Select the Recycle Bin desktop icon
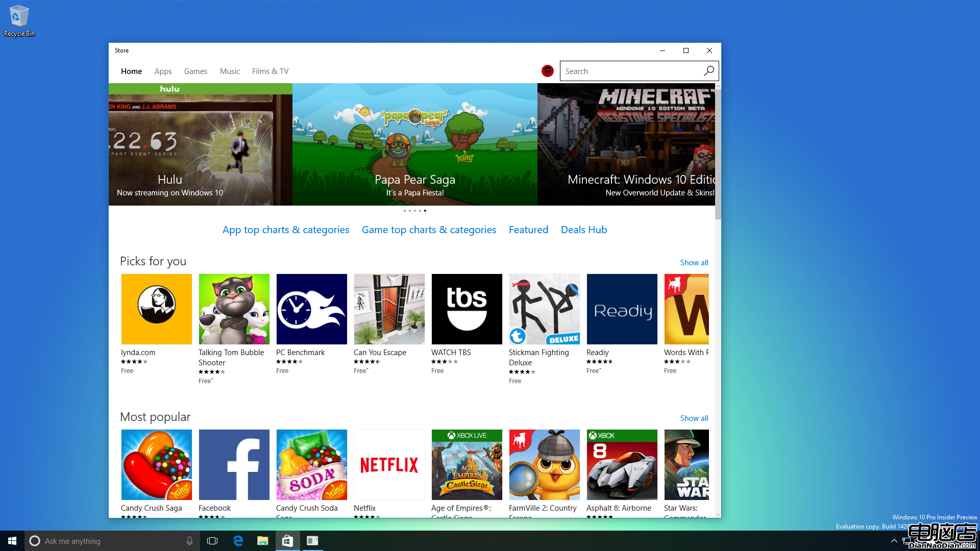 [x=19, y=20]
